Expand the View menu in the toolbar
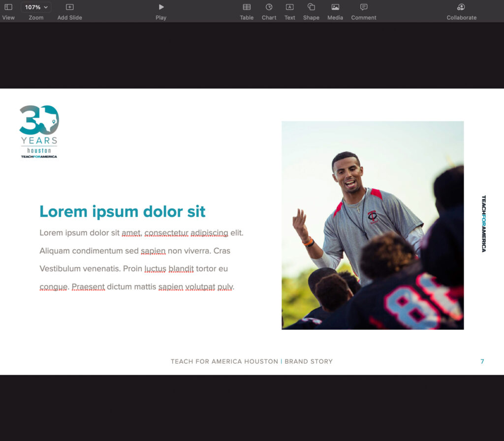Viewport: 504px width, 441px height. [8, 11]
